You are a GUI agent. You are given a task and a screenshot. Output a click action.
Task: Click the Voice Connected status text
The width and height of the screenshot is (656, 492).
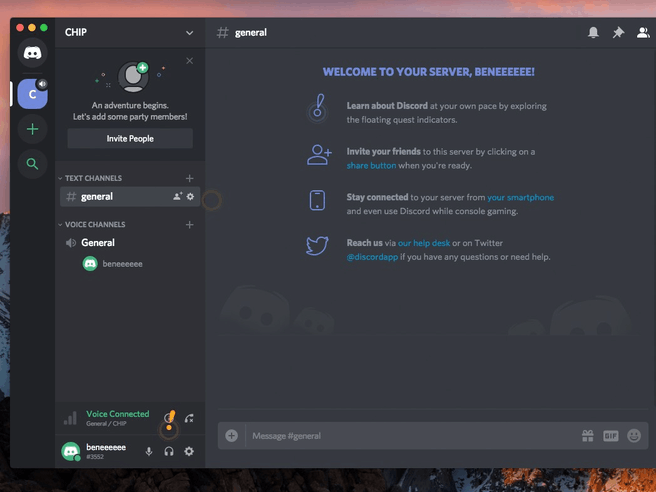click(118, 414)
